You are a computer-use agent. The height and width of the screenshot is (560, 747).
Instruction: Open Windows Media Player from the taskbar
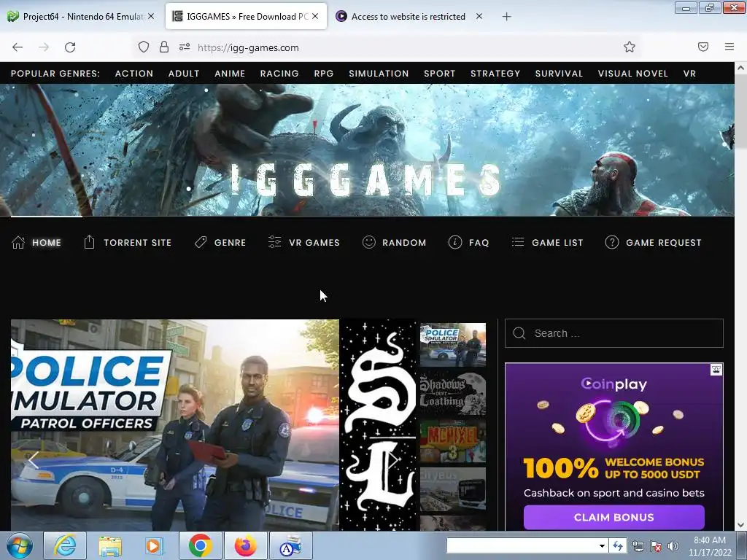(x=155, y=545)
